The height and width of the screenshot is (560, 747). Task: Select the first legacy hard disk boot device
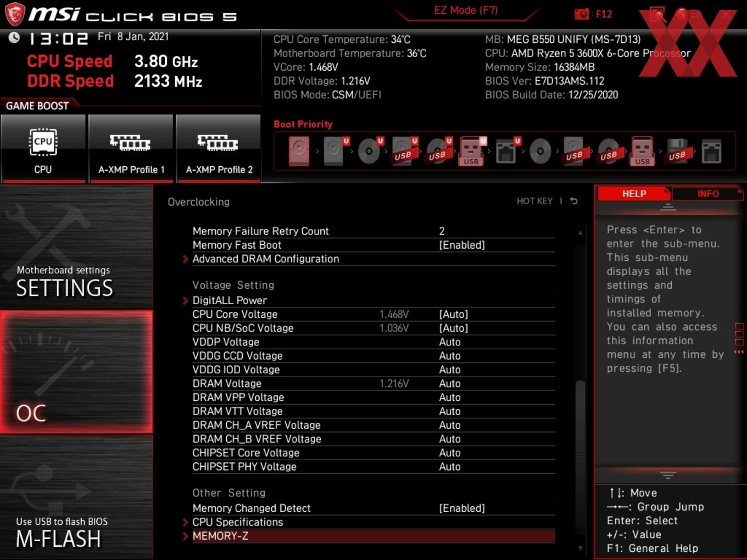tap(299, 151)
